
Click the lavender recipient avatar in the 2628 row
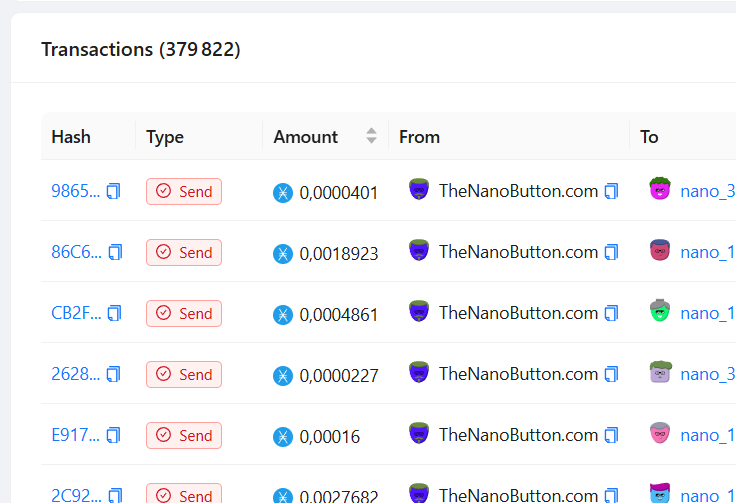click(x=660, y=372)
